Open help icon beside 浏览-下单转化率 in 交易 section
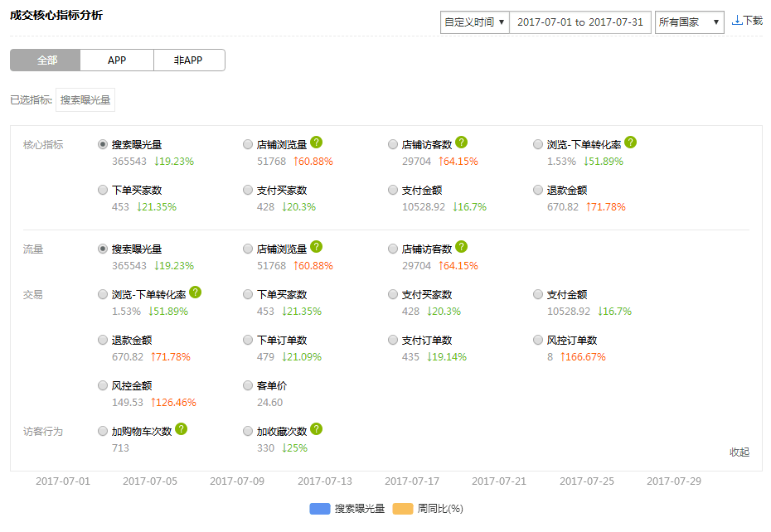 195,292
